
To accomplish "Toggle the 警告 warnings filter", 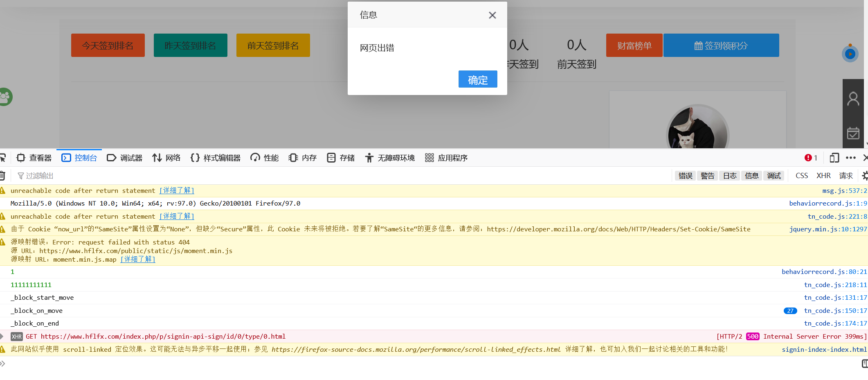I will pyautogui.click(x=707, y=176).
